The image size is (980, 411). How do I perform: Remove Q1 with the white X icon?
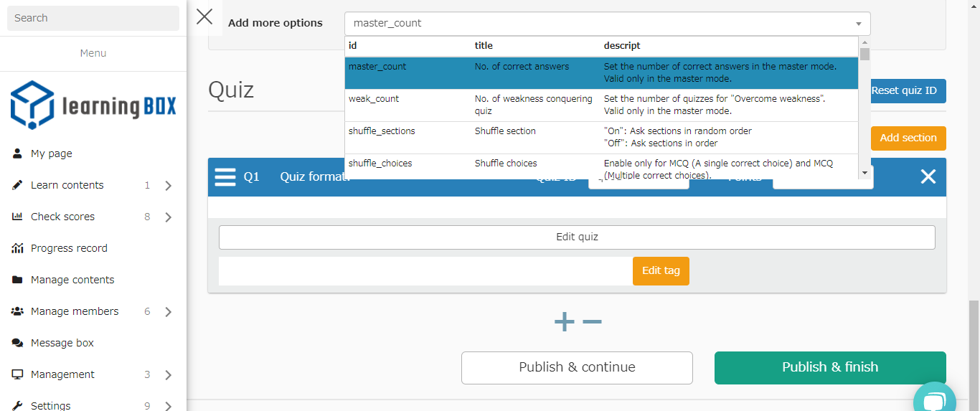(x=928, y=177)
